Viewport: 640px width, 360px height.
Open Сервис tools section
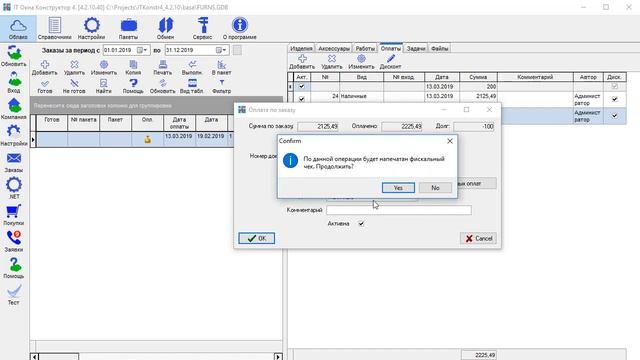click(x=202, y=29)
